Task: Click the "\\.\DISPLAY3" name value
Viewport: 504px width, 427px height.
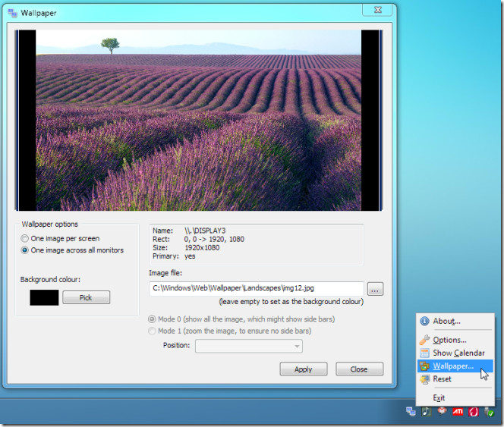Action: coord(205,231)
